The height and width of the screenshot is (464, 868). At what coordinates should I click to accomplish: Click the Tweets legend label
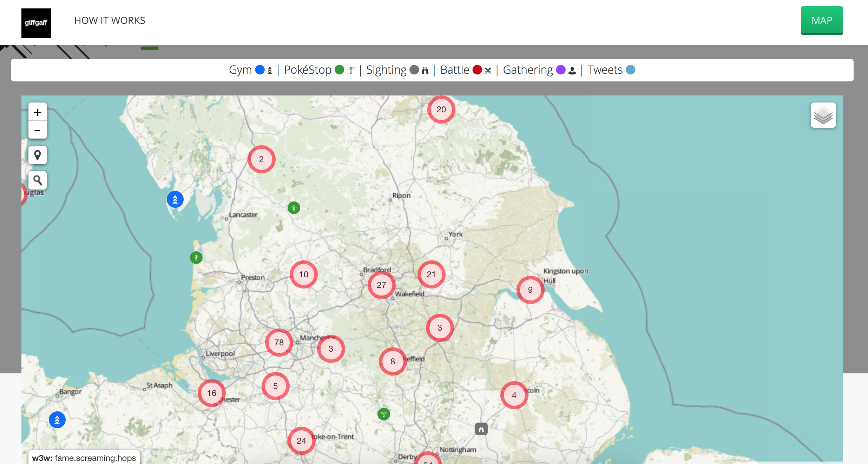[x=605, y=70]
